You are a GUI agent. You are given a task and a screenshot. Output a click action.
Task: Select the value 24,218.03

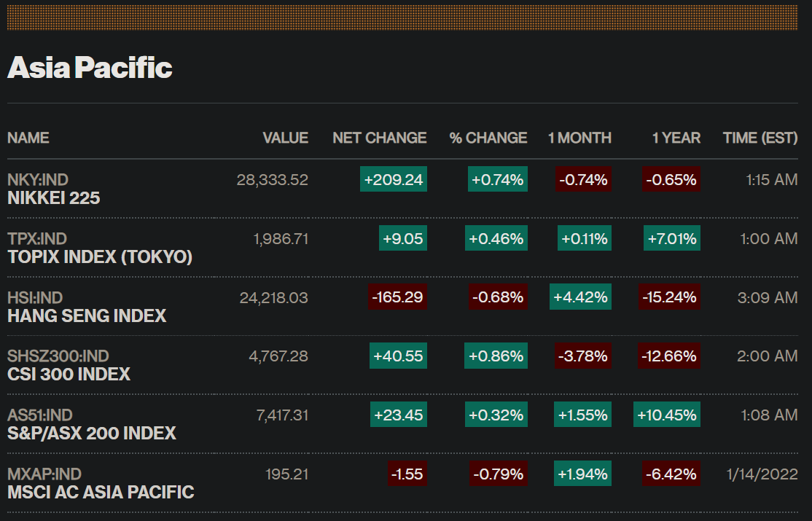coord(274,298)
